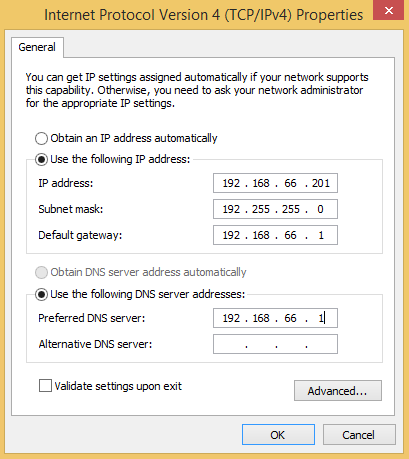The image size is (409, 459).
Task: Click the Default gateway last octet 1
Action: [x=321, y=235]
